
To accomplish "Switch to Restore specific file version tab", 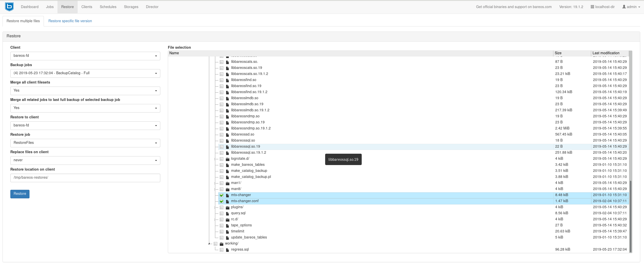I will (x=70, y=21).
